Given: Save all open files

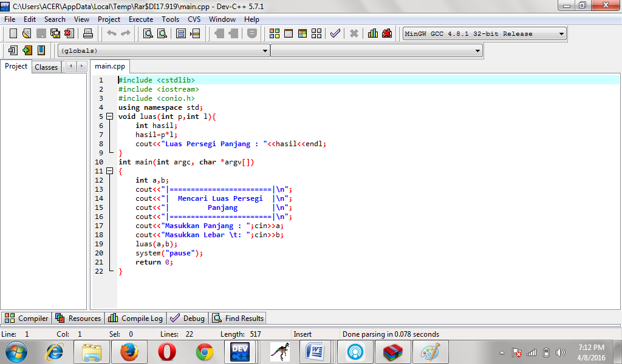Looking at the screenshot, I should pos(54,33).
